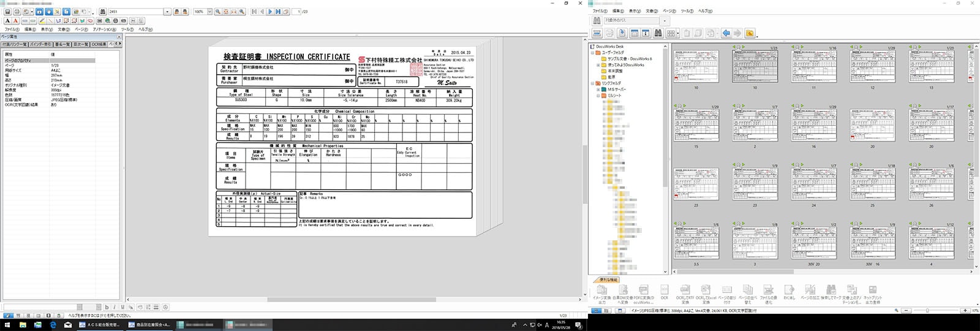Jump to last page in viewer

(x=277, y=12)
